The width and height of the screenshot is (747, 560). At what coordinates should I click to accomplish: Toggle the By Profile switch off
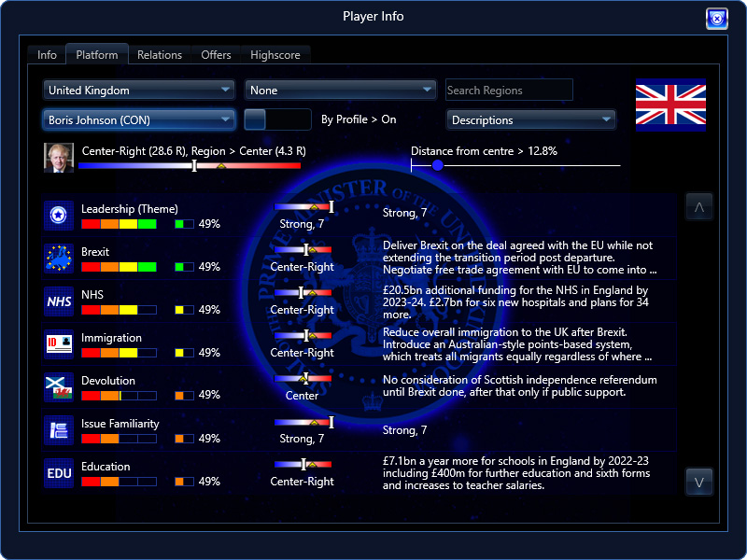click(x=276, y=119)
